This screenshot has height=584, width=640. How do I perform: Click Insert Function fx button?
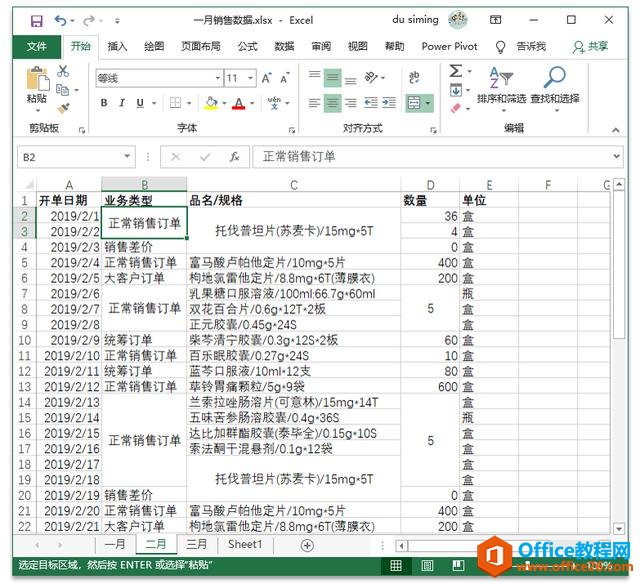click(x=234, y=157)
